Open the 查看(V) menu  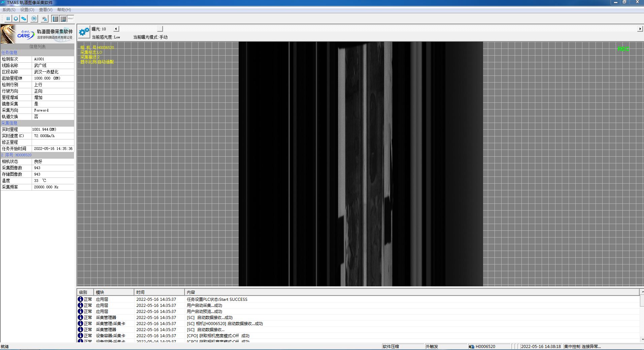click(x=45, y=10)
